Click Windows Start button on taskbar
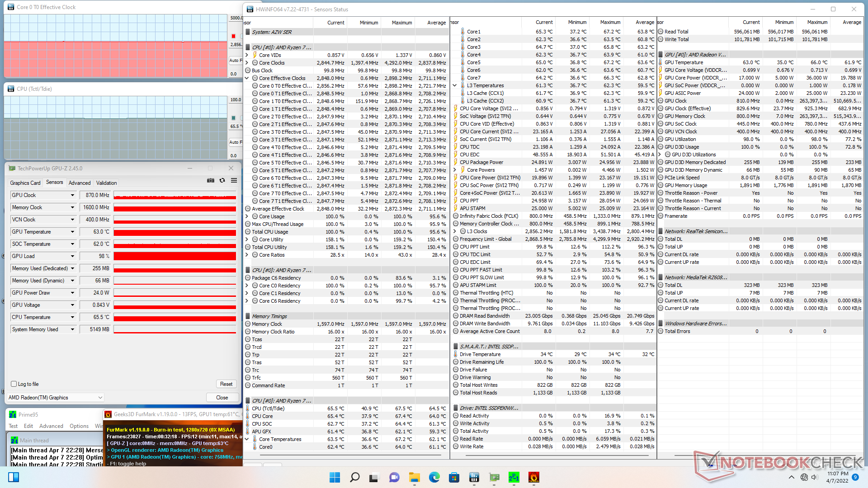The image size is (868, 488). click(335, 477)
